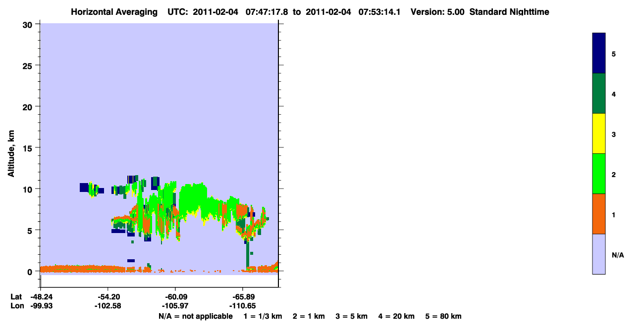Click the colorbar label 3

click(x=614, y=134)
